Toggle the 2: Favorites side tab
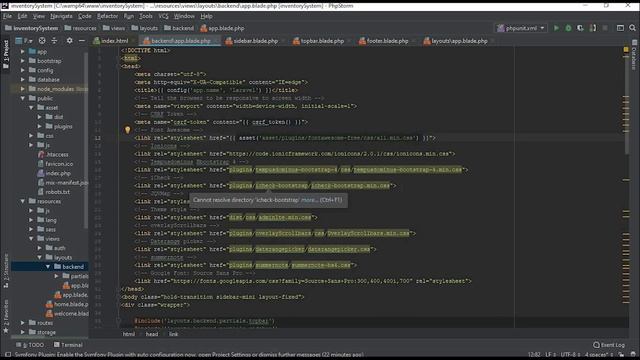The height and width of the screenshot is (360, 640). pos(6,316)
